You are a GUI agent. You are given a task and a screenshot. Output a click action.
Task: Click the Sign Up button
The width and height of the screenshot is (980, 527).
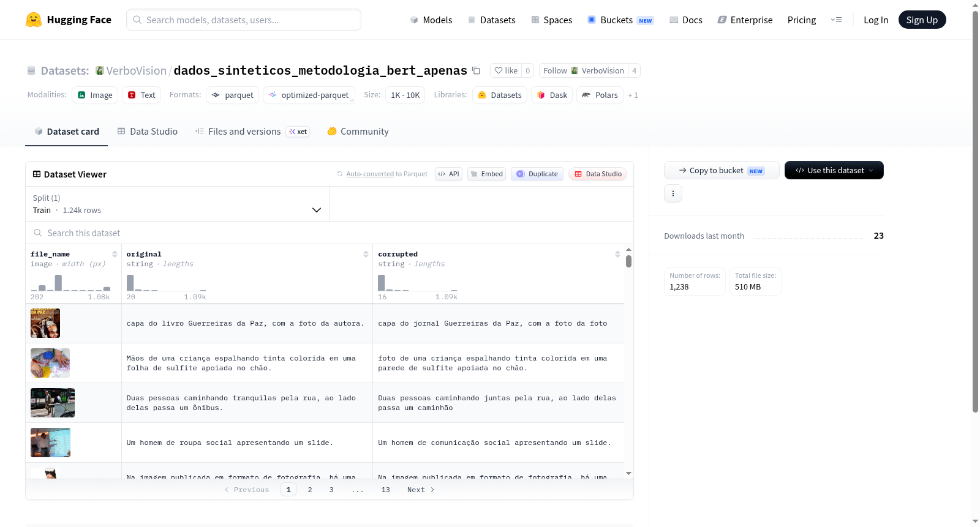(x=922, y=20)
